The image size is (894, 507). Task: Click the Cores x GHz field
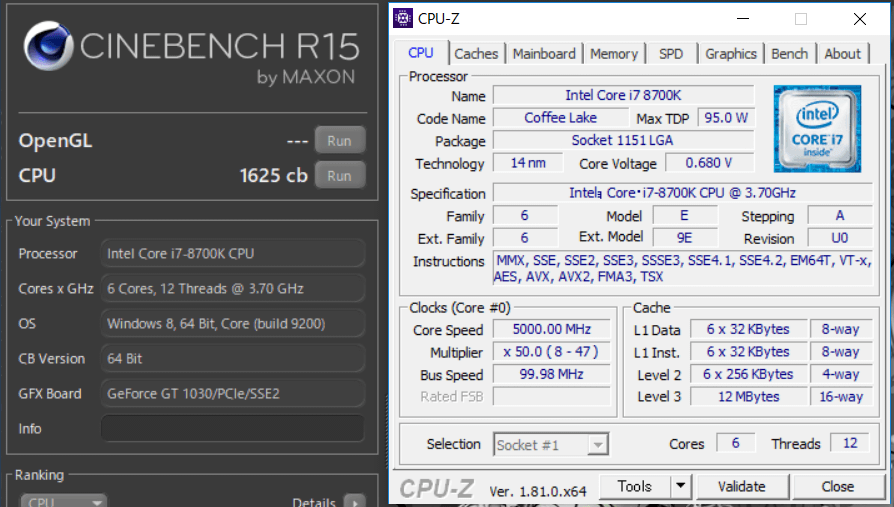tap(233, 289)
